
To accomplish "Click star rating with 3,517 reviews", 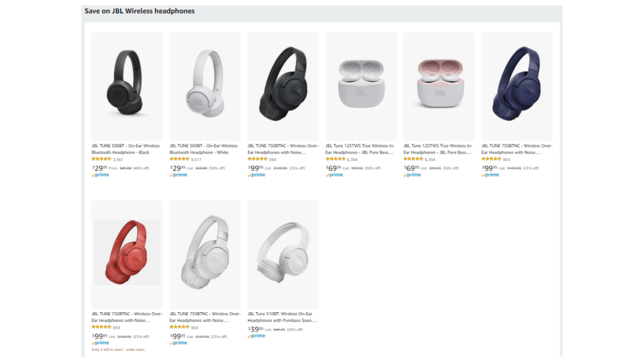I will pyautogui.click(x=179, y=159).
